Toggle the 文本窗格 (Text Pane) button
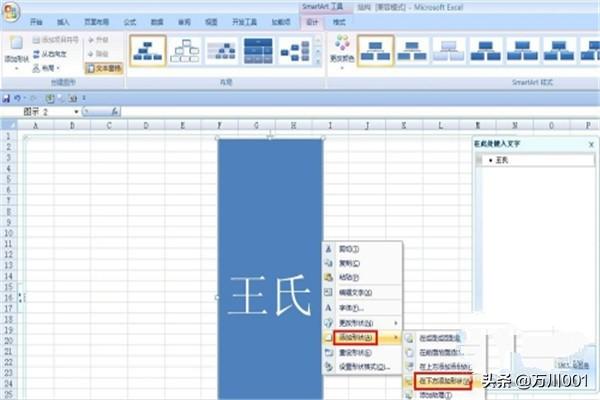The height and width of the screenshot is (400, 600). pos(104,69)
